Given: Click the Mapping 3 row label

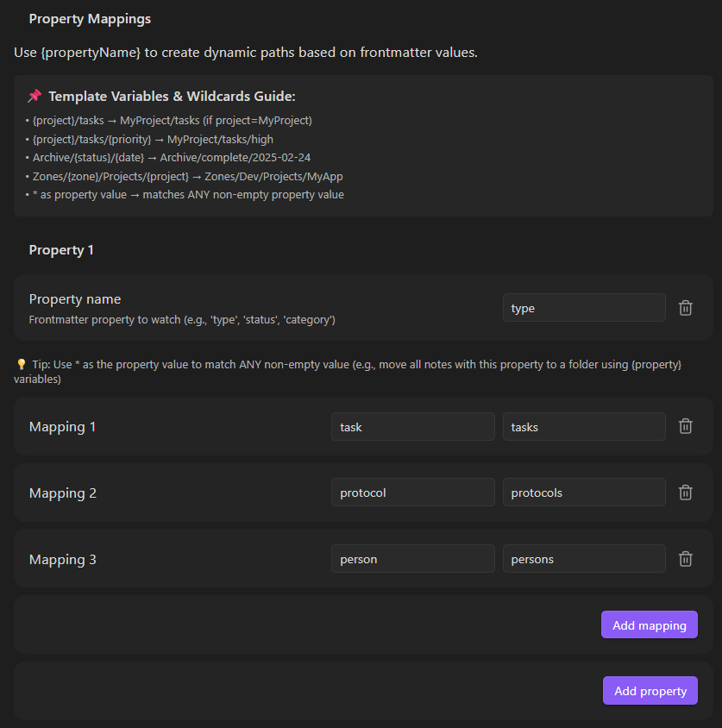Looking at the screenshot, I should pos(63,560).
